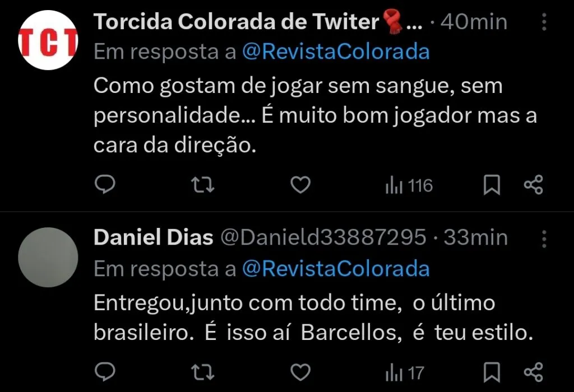Viewport: 574px width, 392px height.
Task: Bookmark Torcida Colorada's reply
Action: pos(491,184)
